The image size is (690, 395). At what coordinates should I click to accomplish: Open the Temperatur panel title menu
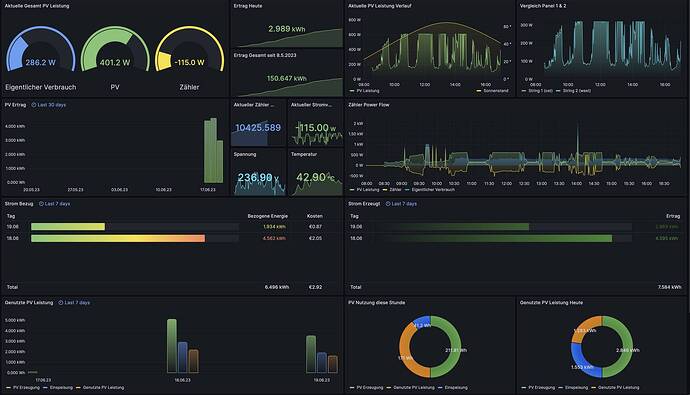(304, 154)
